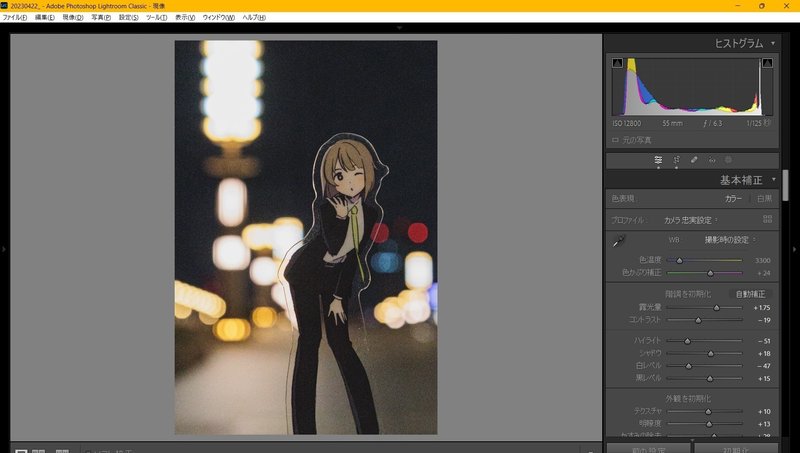Click 階調を初期化 reset label
This screenshot has height=453, width=800.
click(x=688, y=294)
